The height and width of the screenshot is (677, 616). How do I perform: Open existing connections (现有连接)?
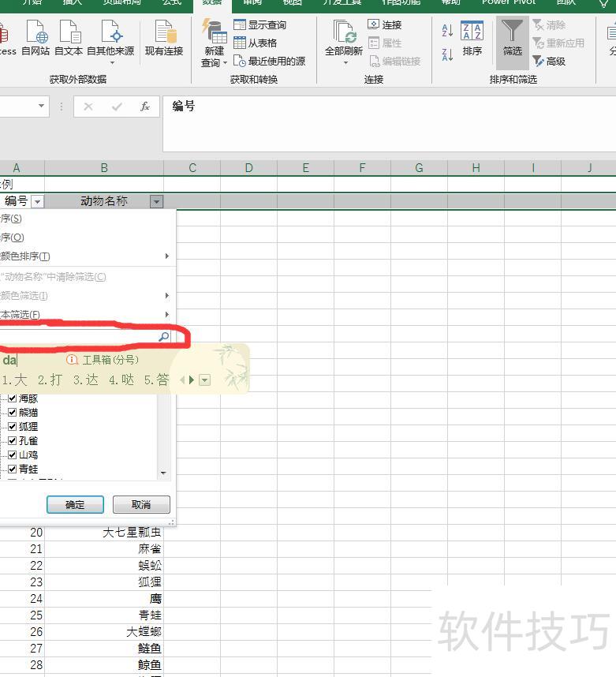164,39
